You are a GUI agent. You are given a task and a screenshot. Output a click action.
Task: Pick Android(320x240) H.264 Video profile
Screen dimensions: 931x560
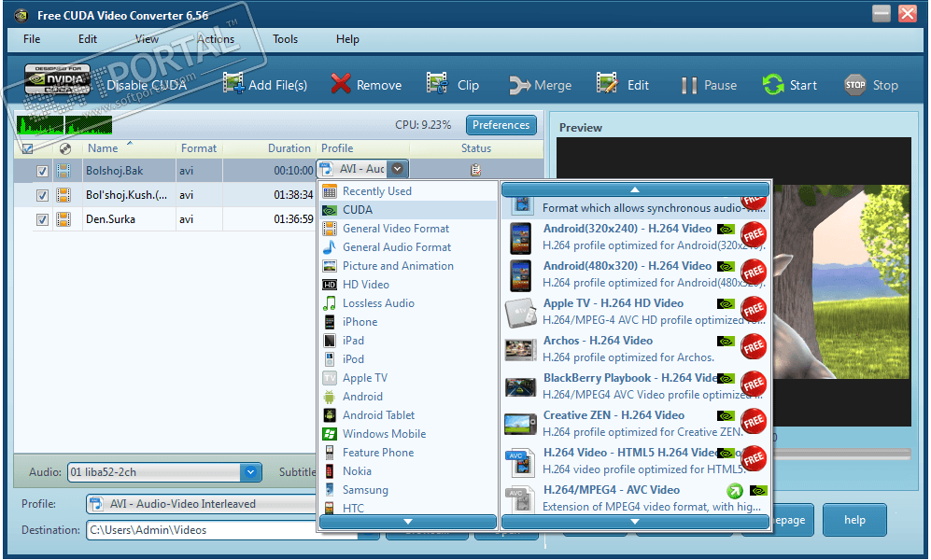(x=635, y=237)
